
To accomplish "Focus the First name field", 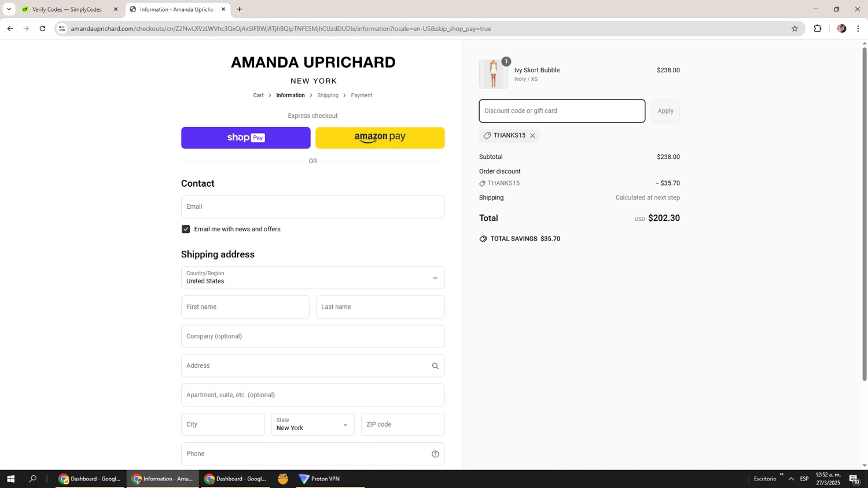I will (245, 308).
